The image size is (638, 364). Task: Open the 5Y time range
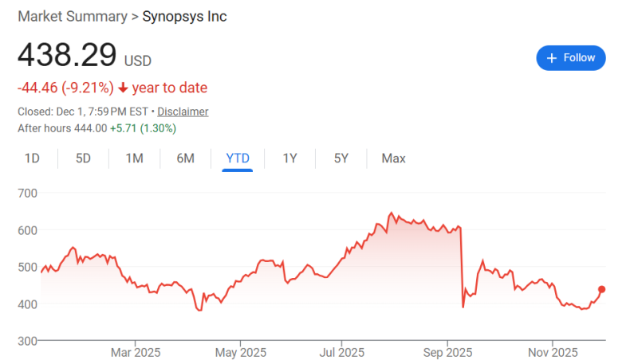341,159
